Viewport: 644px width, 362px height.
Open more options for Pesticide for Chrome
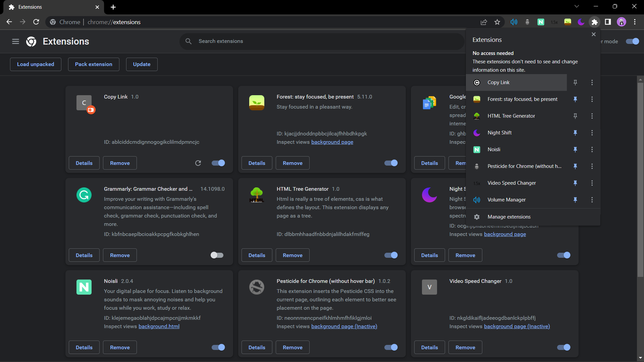592,166
